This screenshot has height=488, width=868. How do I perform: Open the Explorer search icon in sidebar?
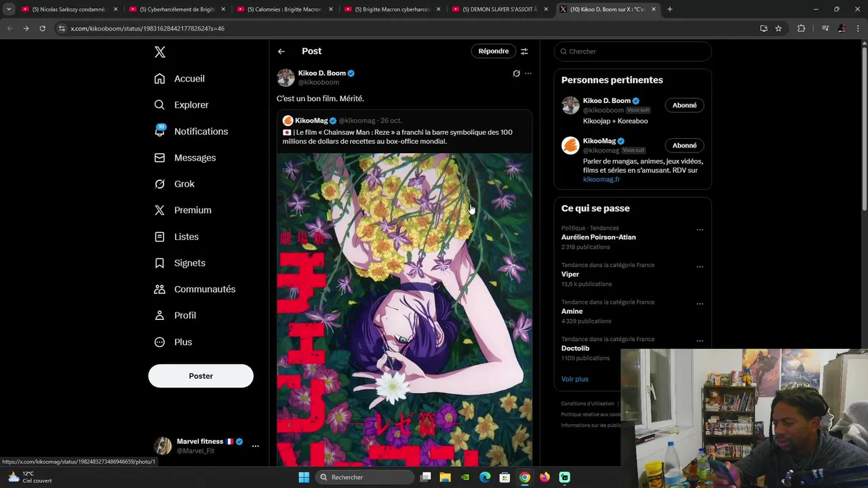point(159,105)
